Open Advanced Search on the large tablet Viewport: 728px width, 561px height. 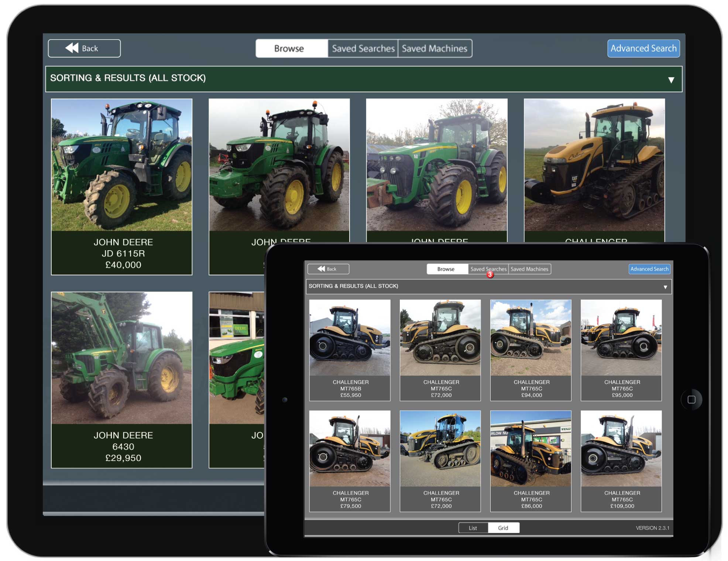point(643,48)
